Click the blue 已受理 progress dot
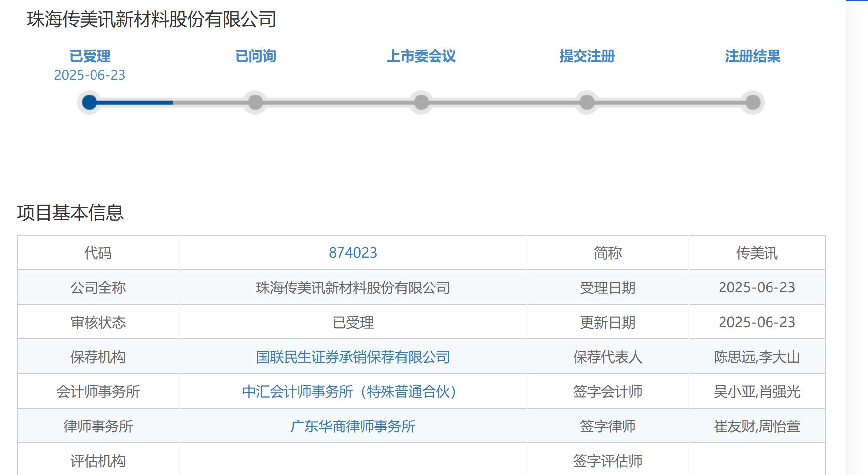The height and width of the screenshot is (475, 868). tap(90, 102)
